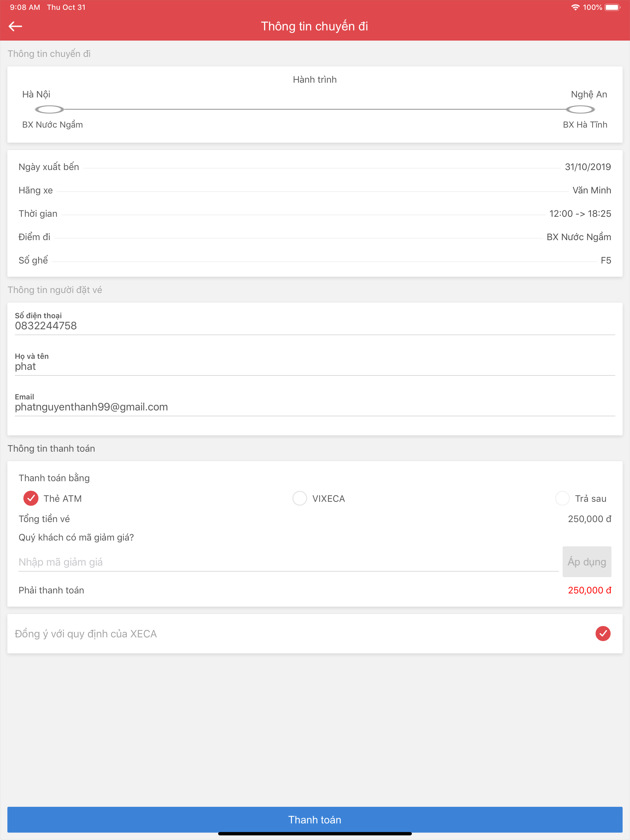This screenshot has height=840, width=630.
Task: Click seat number F5
Action: pos(606,260)
